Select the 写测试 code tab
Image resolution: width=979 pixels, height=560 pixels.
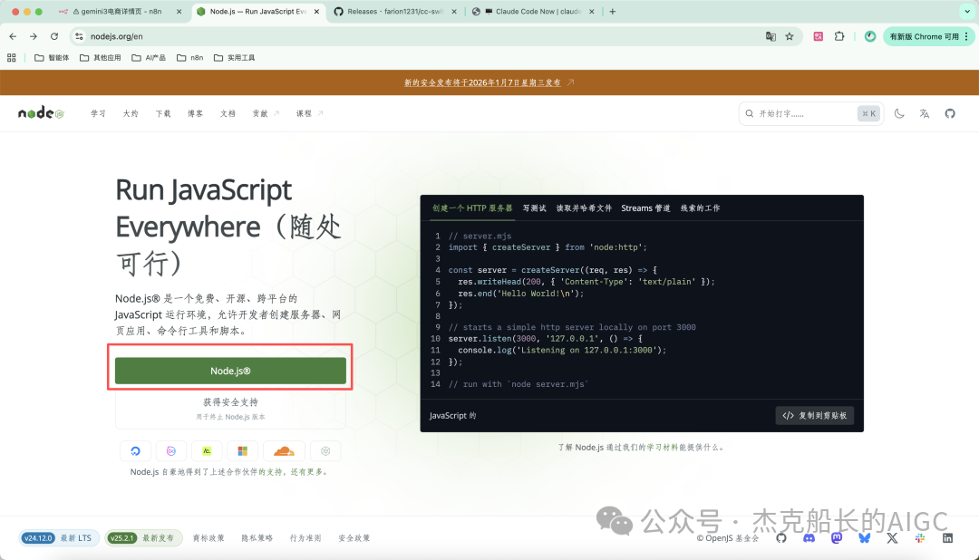[535, 208]
